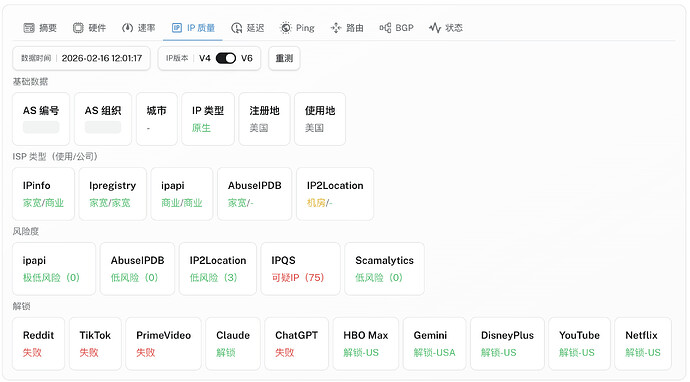Click the Reddit unlock status 失败
The image size is (690, 382).
(x=32, y=353)
